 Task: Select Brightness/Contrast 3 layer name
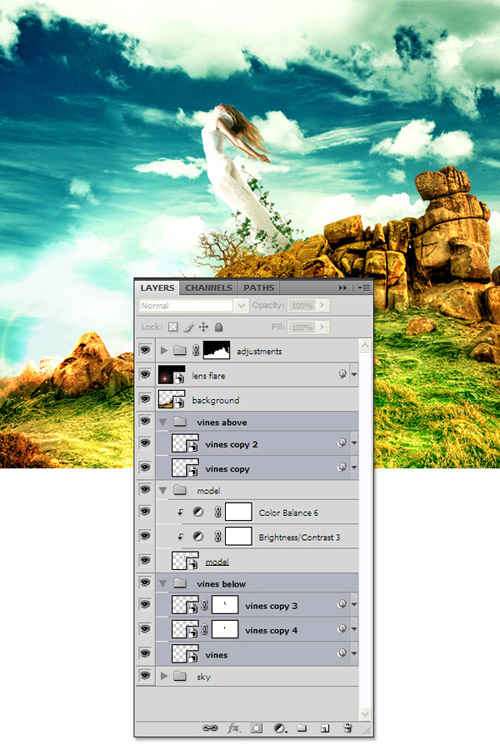(299, 537)
